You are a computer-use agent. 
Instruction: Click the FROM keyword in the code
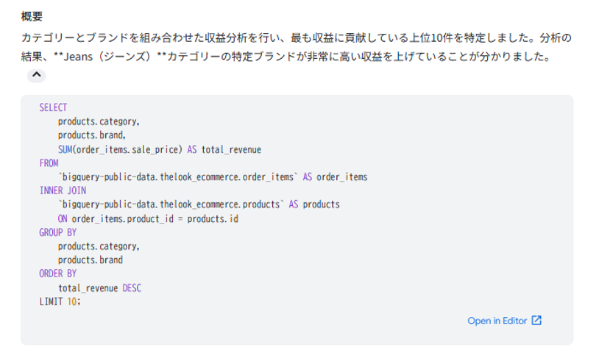coord(49,163)
